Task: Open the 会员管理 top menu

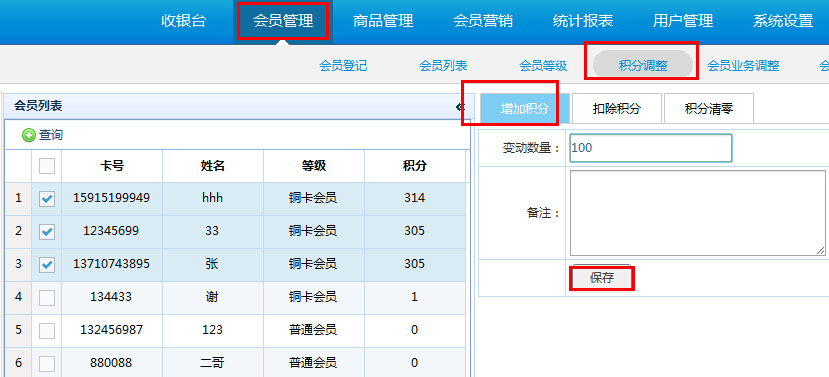Action: pyautogui.click(x=283, y=21)
